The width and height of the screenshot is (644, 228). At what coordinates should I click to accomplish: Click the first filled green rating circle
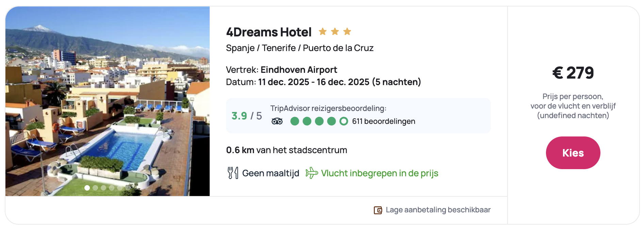295,121
